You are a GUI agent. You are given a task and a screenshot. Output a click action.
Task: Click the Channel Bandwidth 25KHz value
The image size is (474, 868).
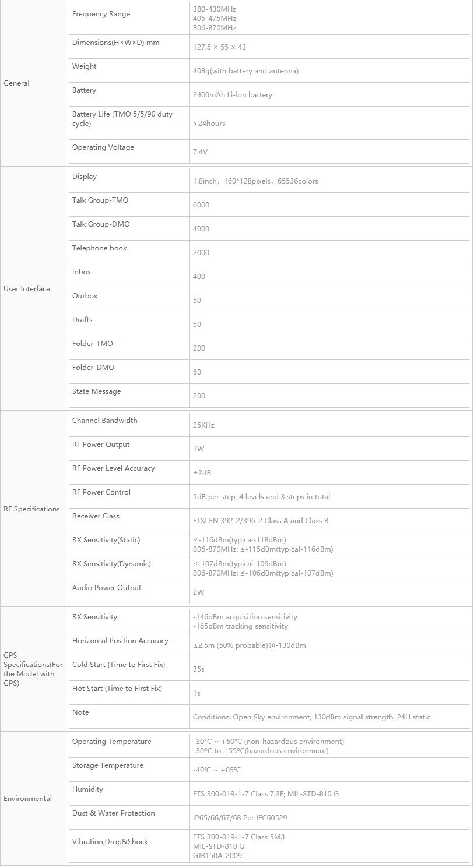point(203,425)
